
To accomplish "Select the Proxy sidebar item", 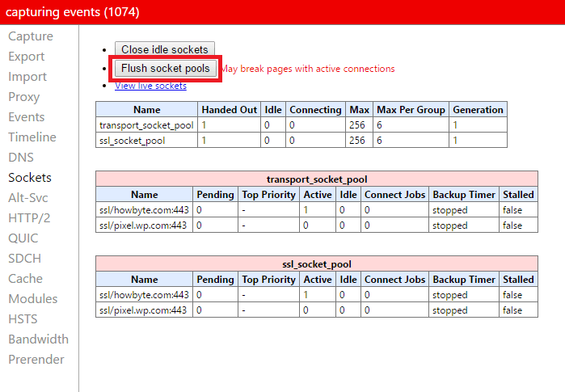I will pos(24,97).
